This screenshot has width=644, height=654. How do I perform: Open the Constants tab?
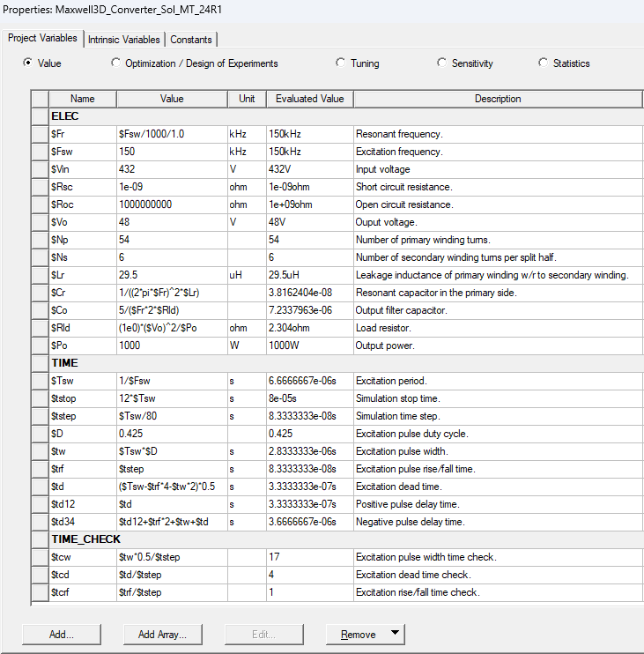[191, 40]
